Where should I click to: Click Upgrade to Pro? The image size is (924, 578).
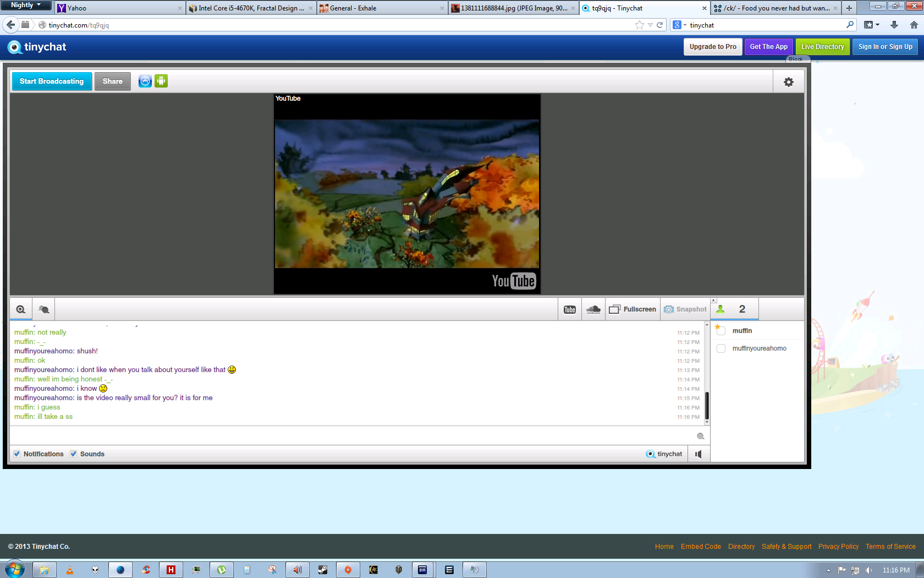click(x=713, y=47)
